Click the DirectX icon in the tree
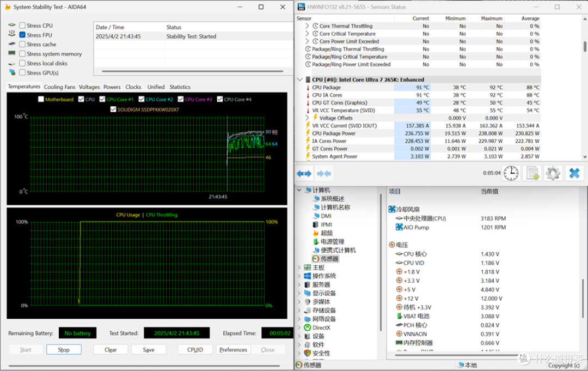Viewport: 588px width, 371px height. [x=308, y=327]
